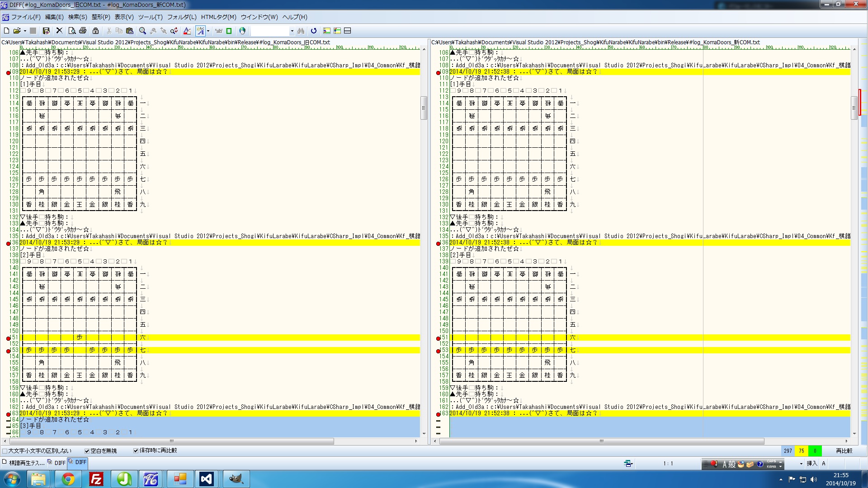Click the Open folder icon
868x488 pixels.
pyautogui.click(x=17, y=31)
